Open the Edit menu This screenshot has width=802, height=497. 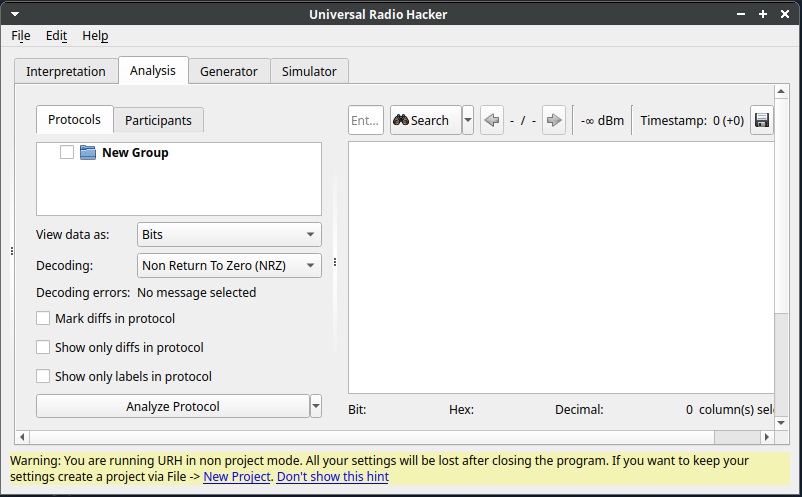click(x=56, y=36)
